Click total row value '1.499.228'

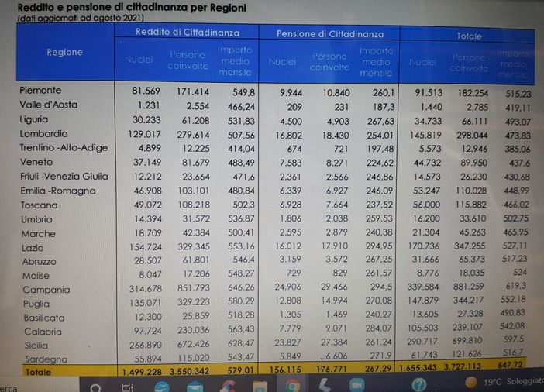coord(142,372)
